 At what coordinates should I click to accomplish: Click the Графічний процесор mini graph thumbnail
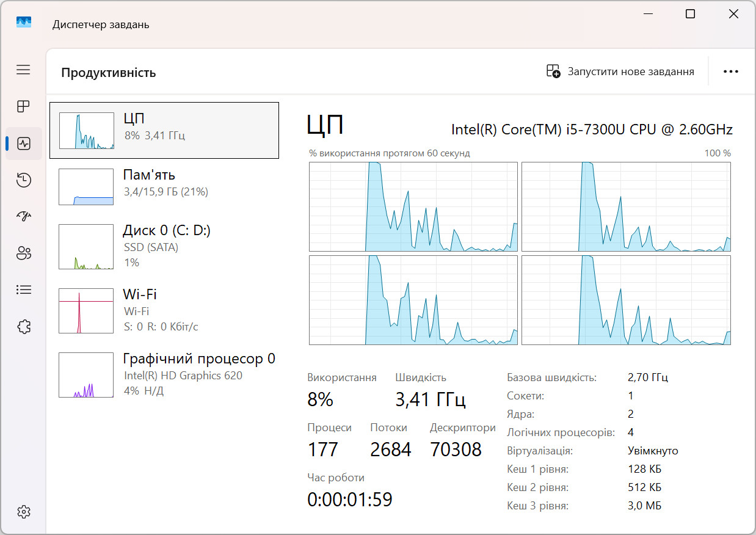point(86,375)
